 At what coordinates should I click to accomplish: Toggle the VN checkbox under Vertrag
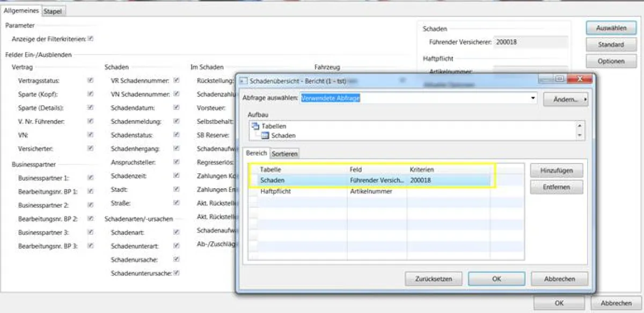[x=91, y=135]
